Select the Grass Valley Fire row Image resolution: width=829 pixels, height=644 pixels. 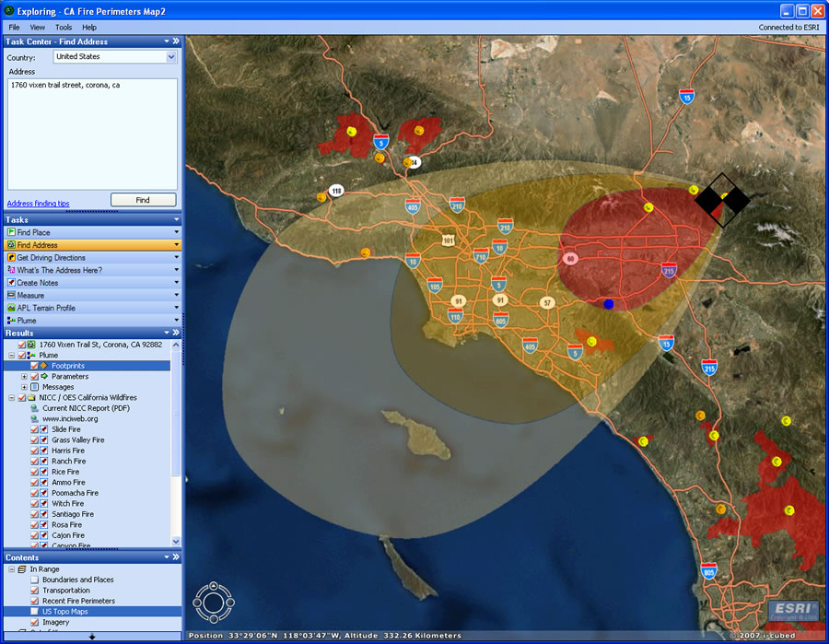pyautogui.click(x=78, y=439)
